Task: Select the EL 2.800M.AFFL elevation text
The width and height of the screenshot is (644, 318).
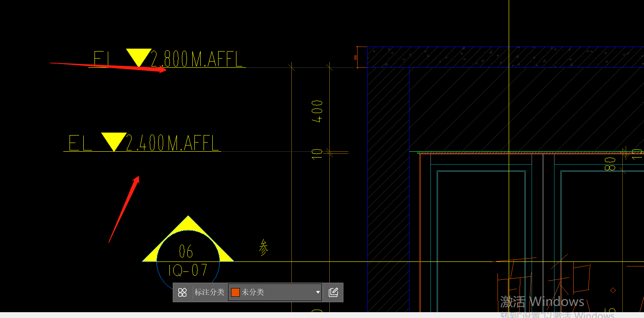Action: pos(168,58)
